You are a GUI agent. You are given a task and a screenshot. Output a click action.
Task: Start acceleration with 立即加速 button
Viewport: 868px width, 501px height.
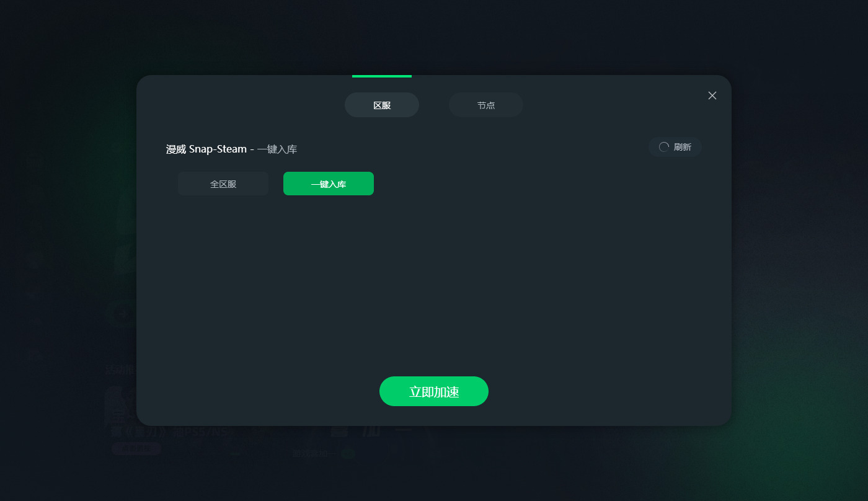point(434,391)
